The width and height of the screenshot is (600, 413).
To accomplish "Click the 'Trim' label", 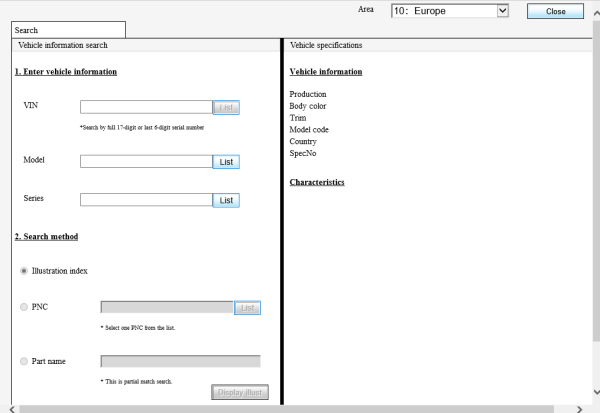I will click(298, 118).
